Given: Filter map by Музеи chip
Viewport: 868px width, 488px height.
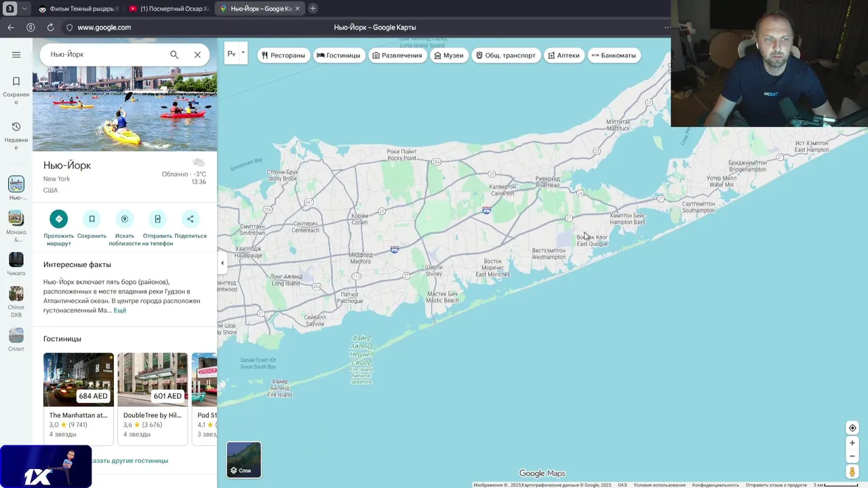Looking at the screenshot, I should tap(449, 56).
